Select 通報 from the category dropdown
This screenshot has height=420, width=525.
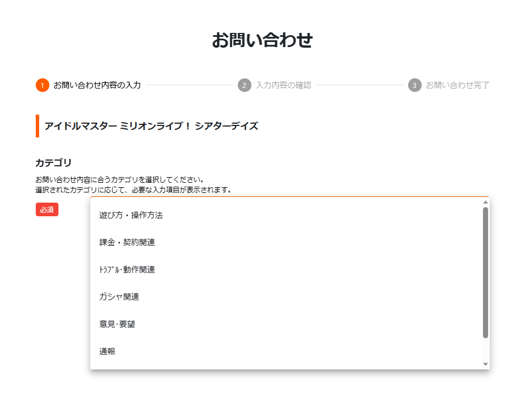pos(287,351)
